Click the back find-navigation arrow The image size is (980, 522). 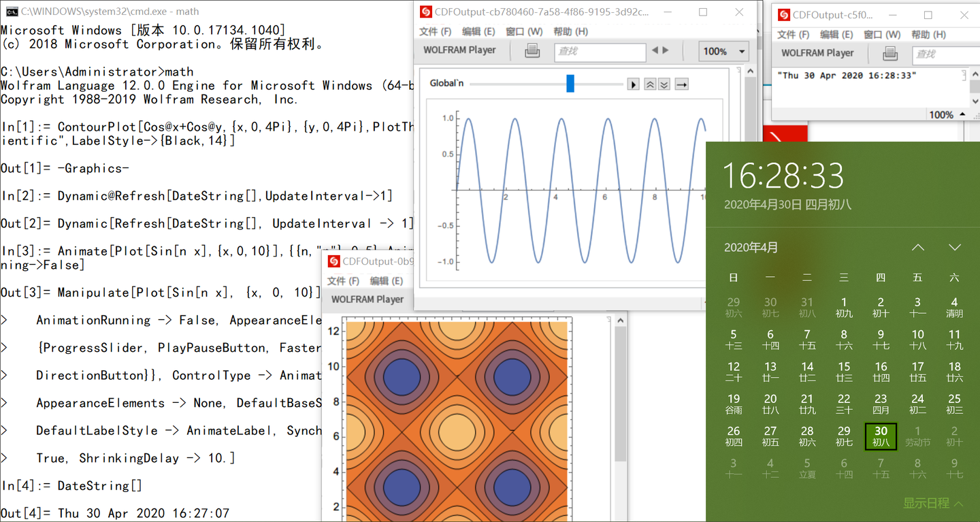point(655,52)
